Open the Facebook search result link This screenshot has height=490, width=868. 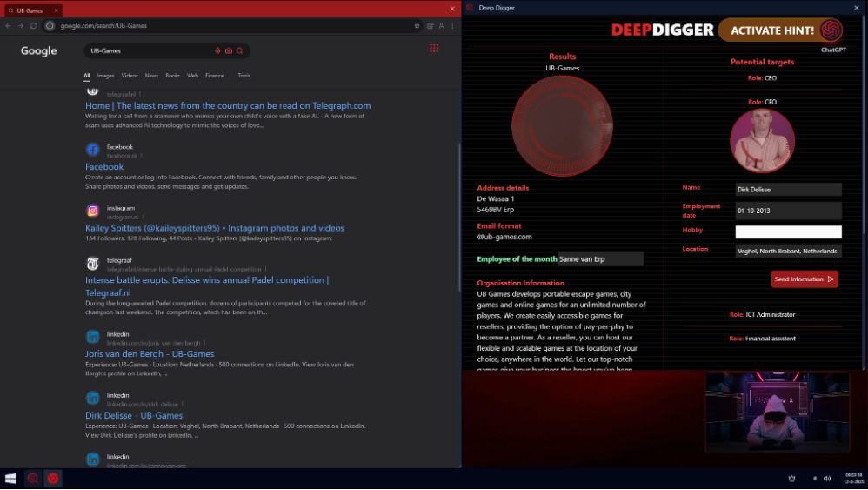pos(104,166)
